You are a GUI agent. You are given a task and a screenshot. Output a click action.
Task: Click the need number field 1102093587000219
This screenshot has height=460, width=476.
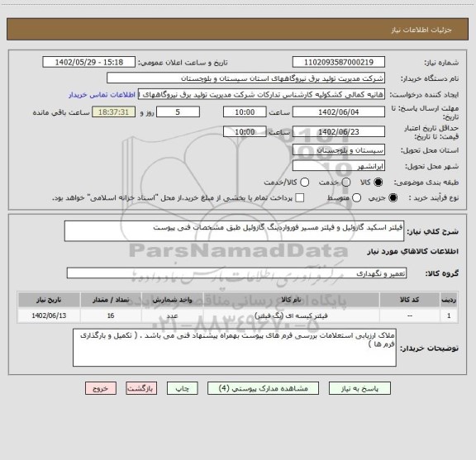[x=339, y=62]
